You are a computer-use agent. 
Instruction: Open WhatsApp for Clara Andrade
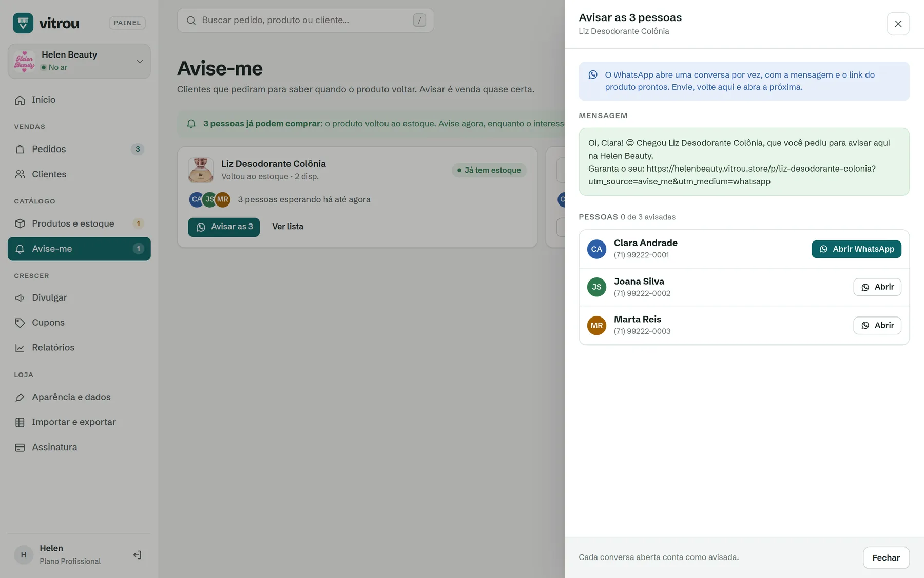tap(856, 249)
